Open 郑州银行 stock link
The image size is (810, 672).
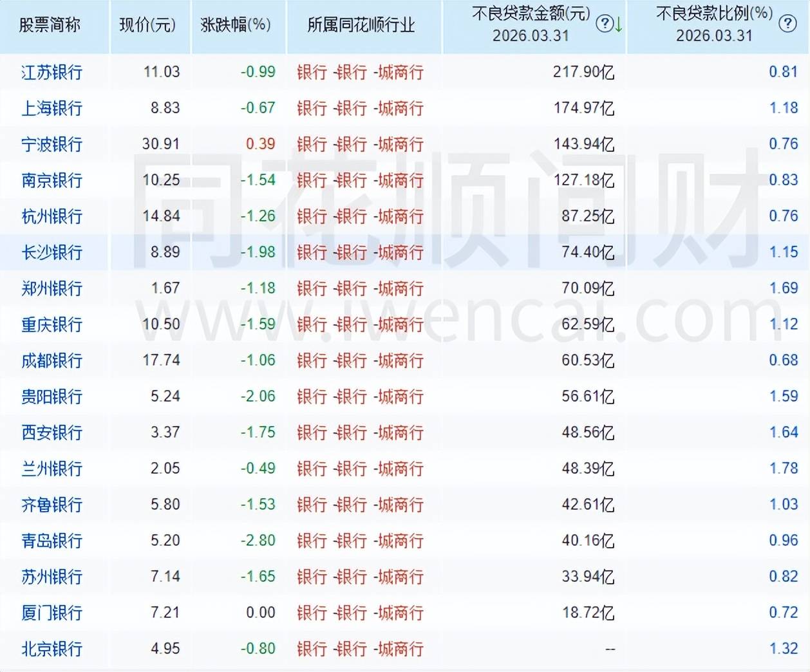pos(52,288)
